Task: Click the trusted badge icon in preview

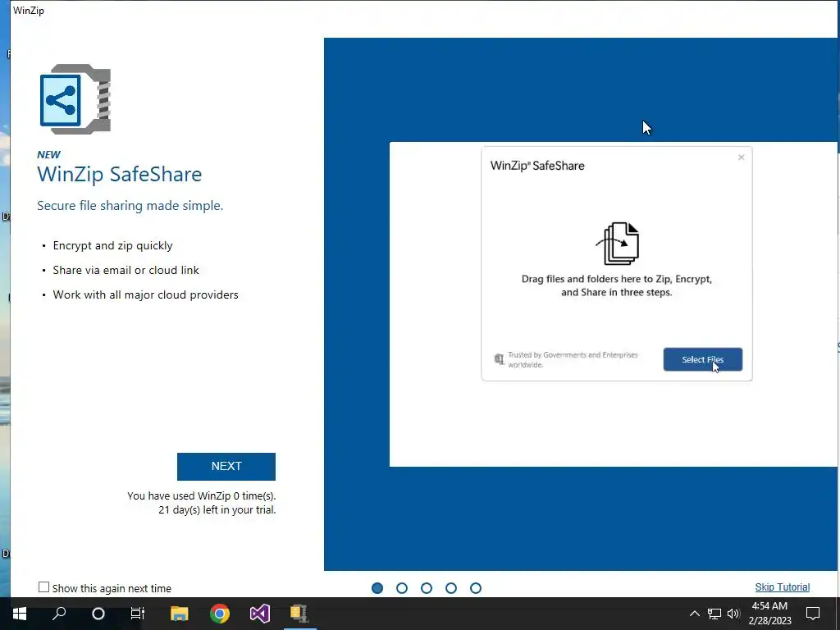Action: (499, 359)
